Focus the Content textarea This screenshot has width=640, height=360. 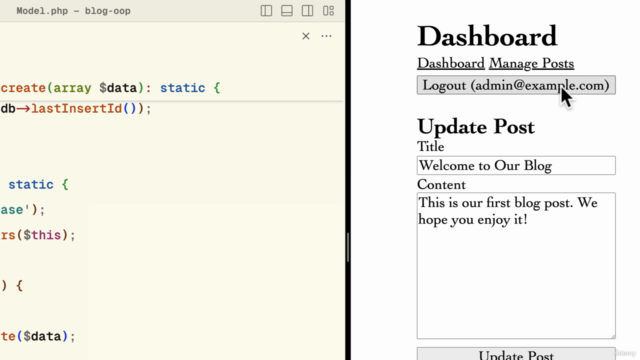click(x=516, y=266)
